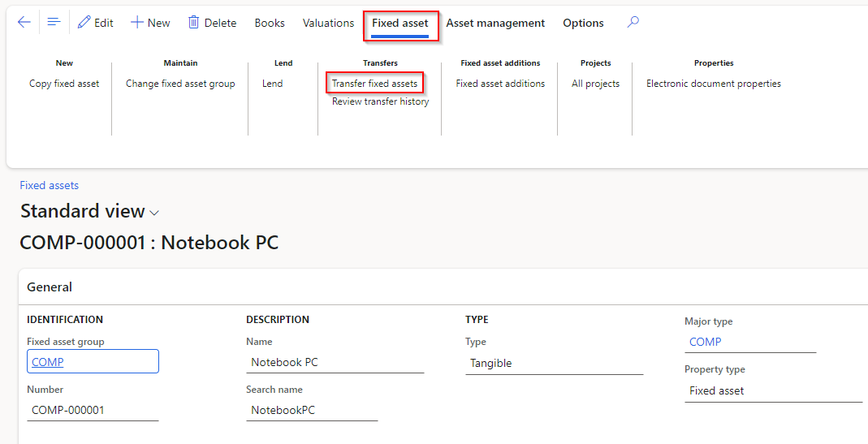Open Electronic document properties

click(714, 84)
